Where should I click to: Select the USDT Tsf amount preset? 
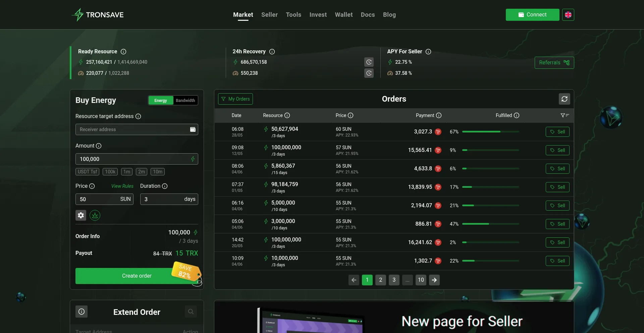[x=87, y=172]
